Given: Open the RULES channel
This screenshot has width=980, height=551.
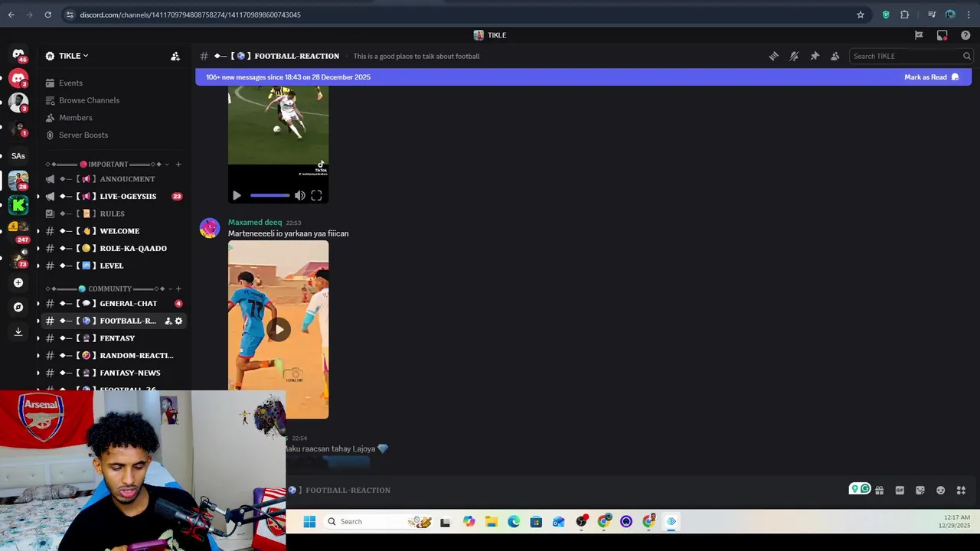Looking at the screenshot, I should tap(113, 214).
